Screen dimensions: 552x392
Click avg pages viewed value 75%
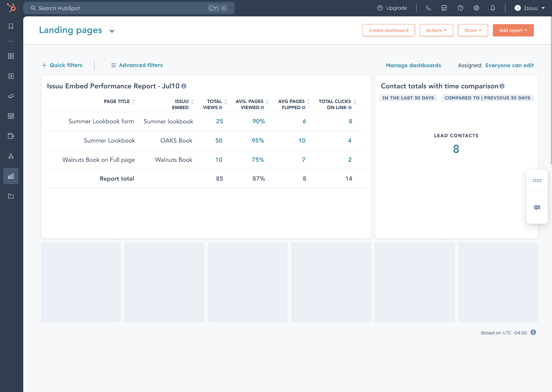point(258,160)
